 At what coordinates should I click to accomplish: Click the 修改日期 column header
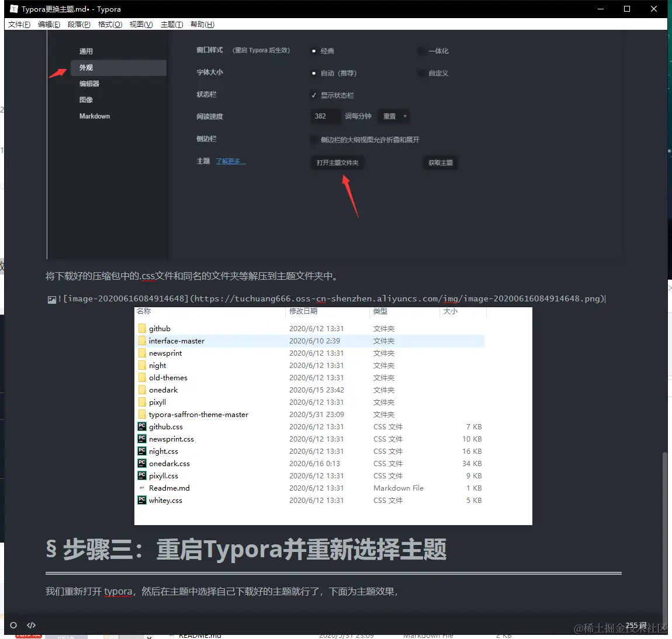tap(303, 311)
